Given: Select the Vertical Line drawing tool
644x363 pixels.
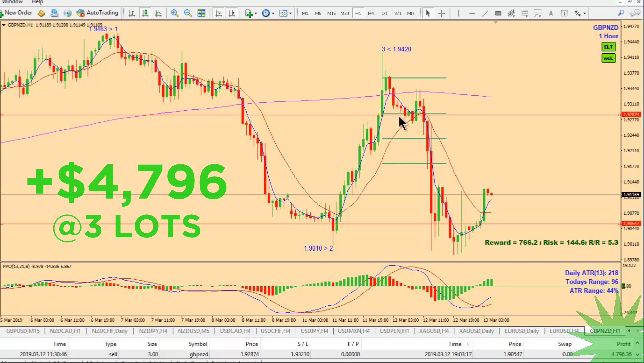Looking at the screenshot, I should (459, 13).
